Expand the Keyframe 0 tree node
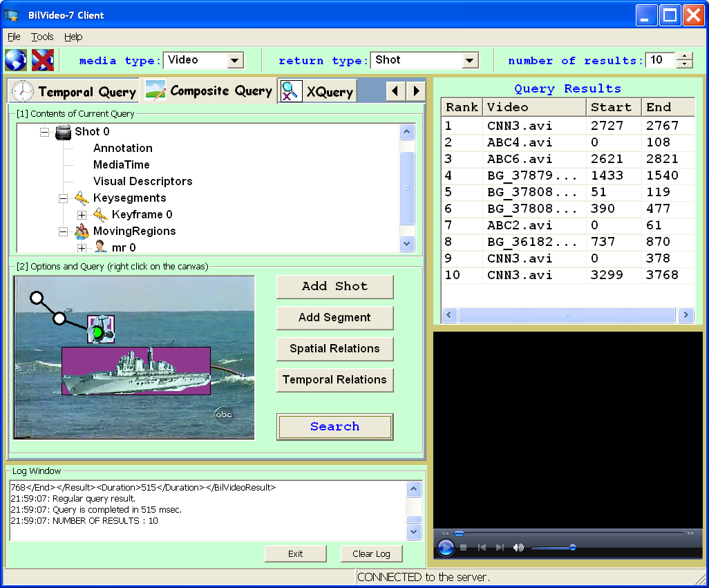Screen dimensions: 709x588 pyautogui.click(x=82, y=215)
